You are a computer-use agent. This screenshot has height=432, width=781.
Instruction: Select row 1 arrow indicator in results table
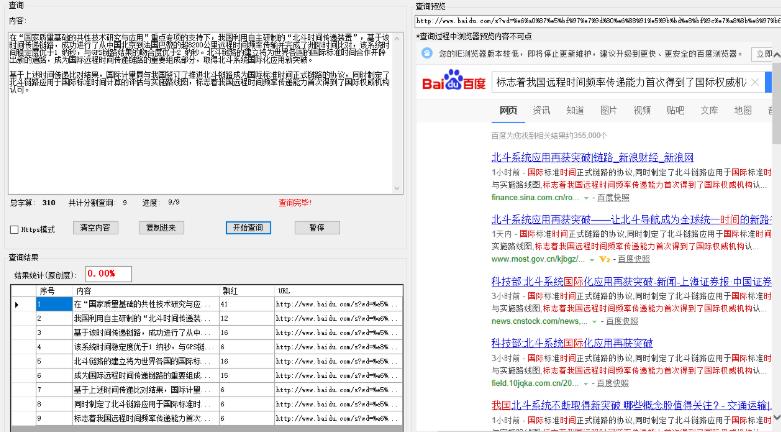click(x=16, y=304)
